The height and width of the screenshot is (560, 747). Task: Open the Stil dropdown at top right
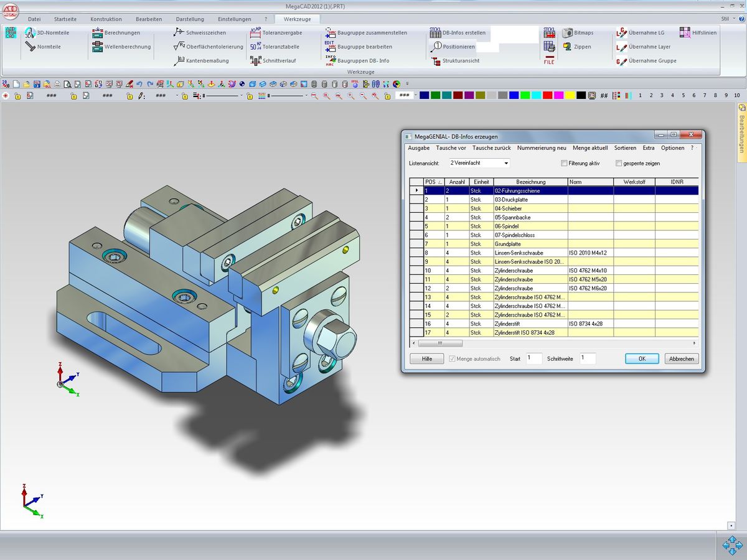(728, 19)
